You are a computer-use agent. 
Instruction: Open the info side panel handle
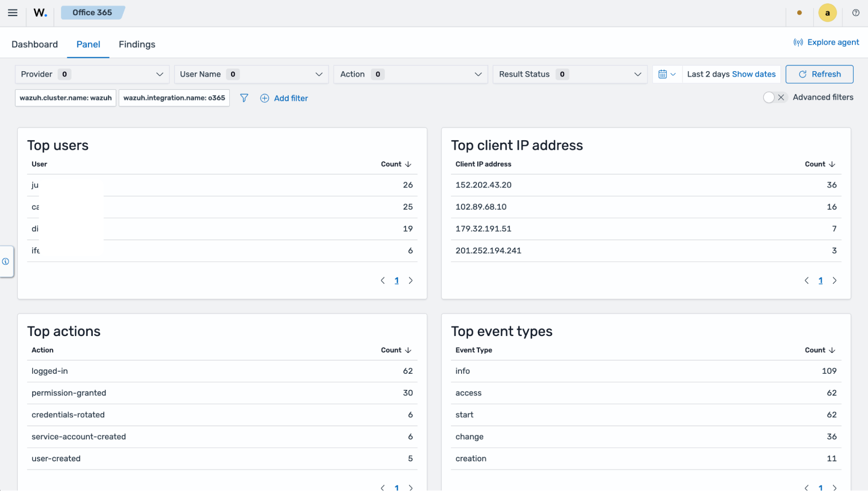click(x=6, y=261)
